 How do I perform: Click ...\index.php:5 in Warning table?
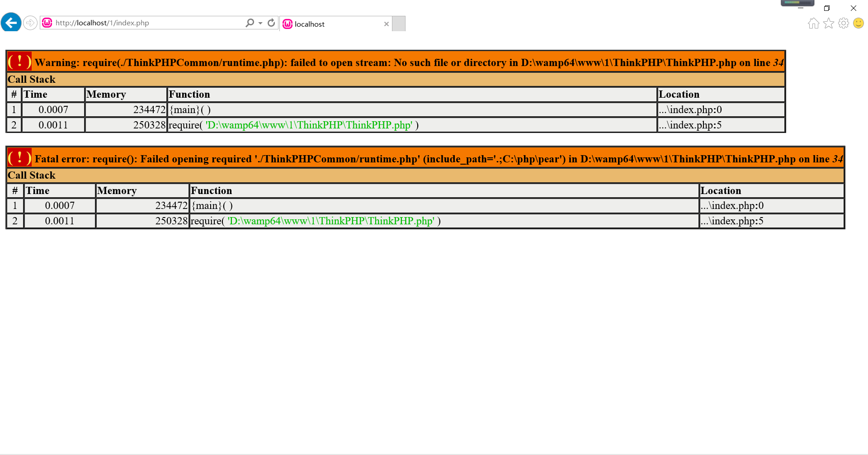[690, 125]
